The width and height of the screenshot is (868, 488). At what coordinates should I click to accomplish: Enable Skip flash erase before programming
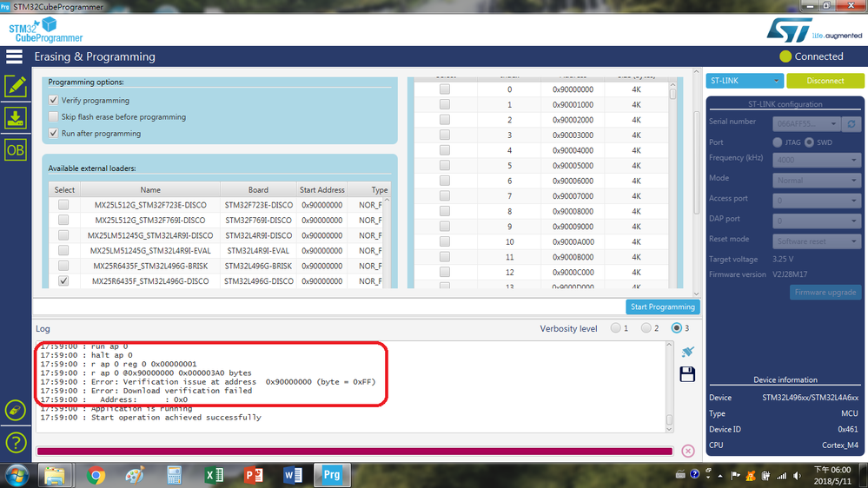coord(53,116)
